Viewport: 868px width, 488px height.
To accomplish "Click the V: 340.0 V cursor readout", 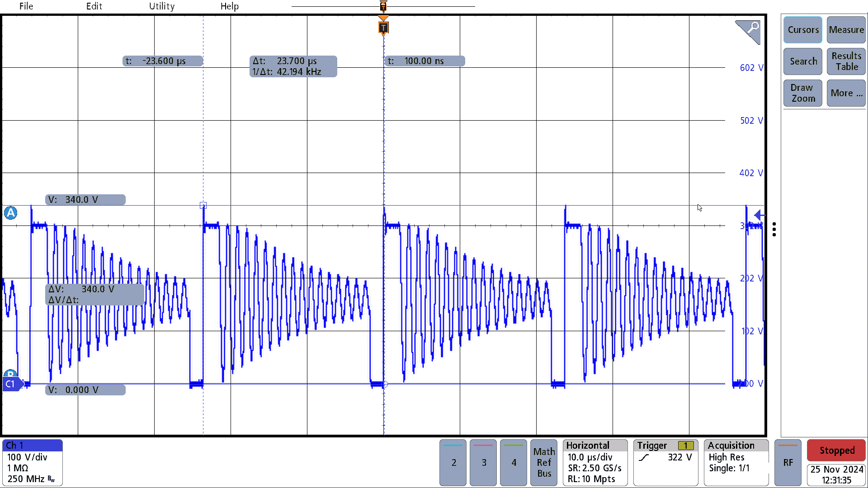I will point(85,200).
